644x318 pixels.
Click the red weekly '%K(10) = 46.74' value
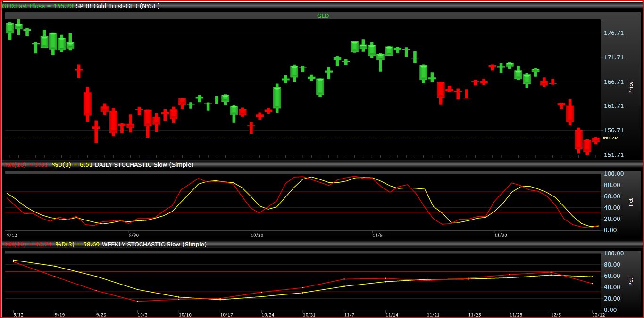tap(28, 245)
